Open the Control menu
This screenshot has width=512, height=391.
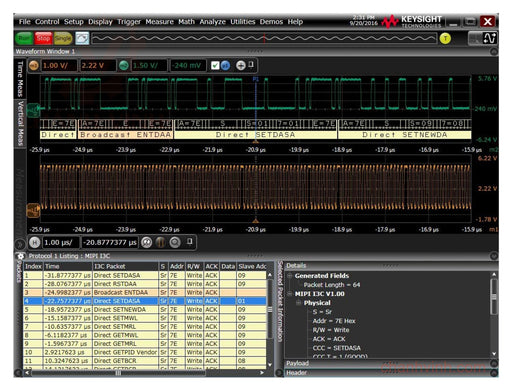coord(47,22)
